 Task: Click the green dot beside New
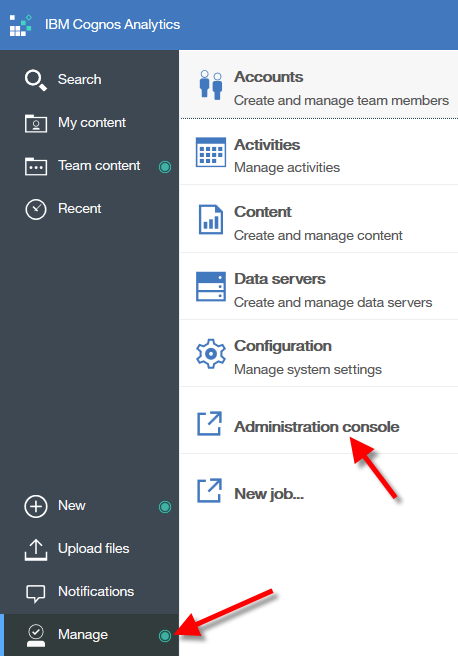tap(165, 507)
